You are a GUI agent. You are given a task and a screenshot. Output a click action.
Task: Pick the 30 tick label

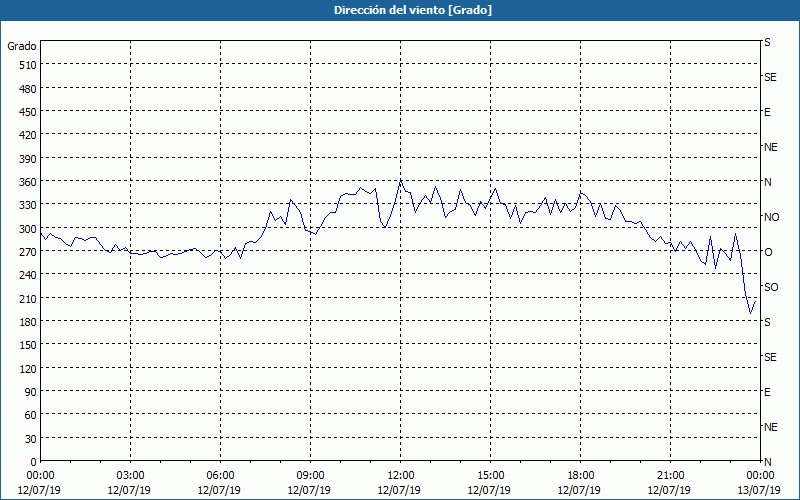31,439
